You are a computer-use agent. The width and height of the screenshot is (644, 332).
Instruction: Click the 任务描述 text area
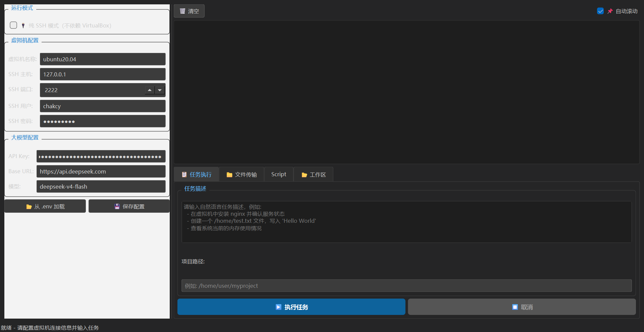pyautogui.click(x=407, y=222)
